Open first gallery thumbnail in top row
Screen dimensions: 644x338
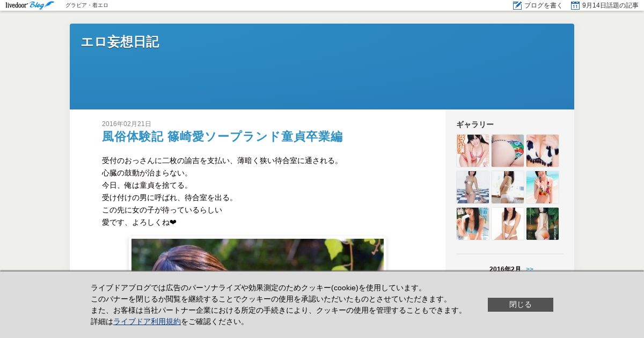[473, 151]
